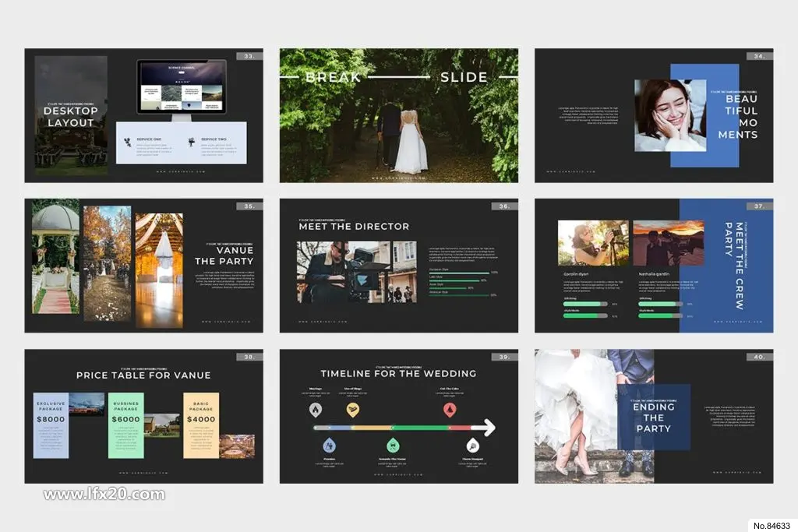This screenshot has height=532, width=798.
Task: Click venue photo beside the $8000 card
Action: click(87, 403)
